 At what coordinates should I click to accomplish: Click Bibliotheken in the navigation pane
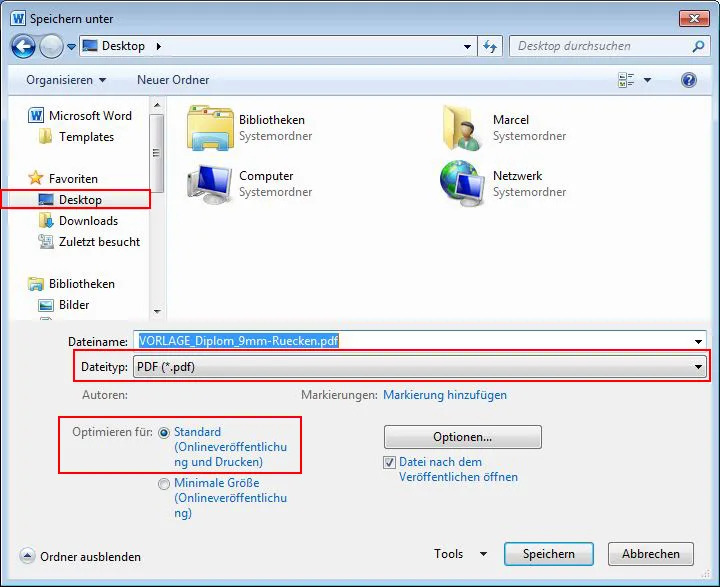(72, 284)
